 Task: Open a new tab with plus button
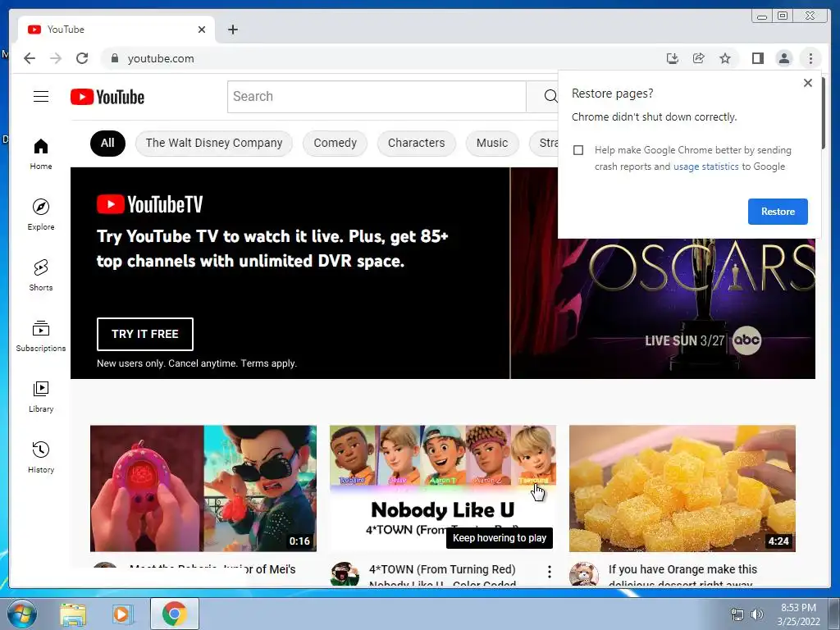[x=232, y=30]
